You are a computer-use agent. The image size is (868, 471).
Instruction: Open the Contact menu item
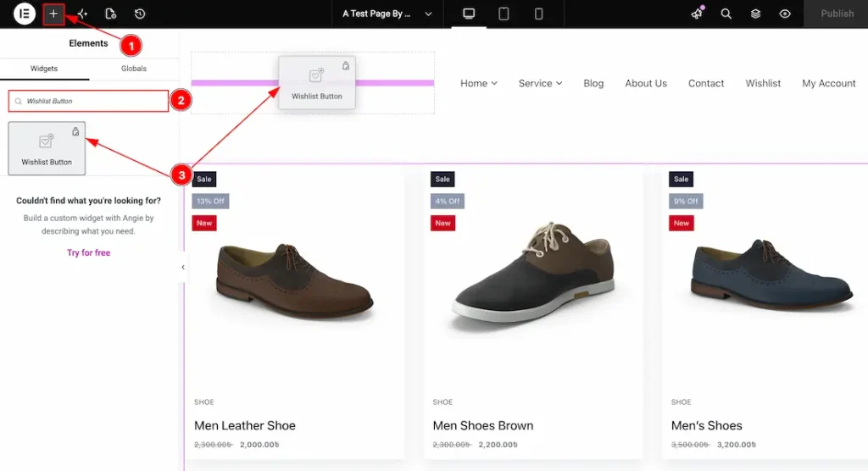pyautogui.click(x=706, y=84)
